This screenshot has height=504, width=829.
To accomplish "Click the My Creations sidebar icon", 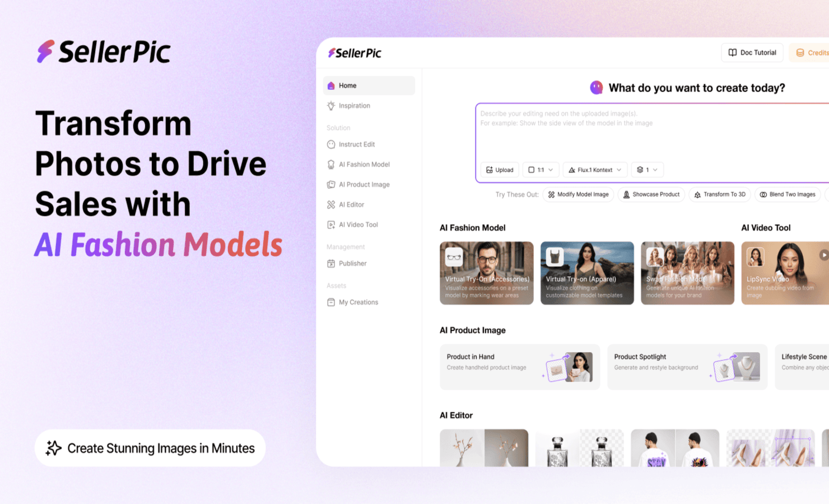I will point(331,302).
